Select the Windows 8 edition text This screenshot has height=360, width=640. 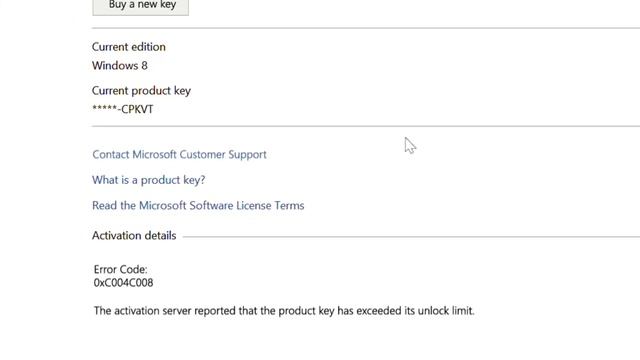coord(120,66)
